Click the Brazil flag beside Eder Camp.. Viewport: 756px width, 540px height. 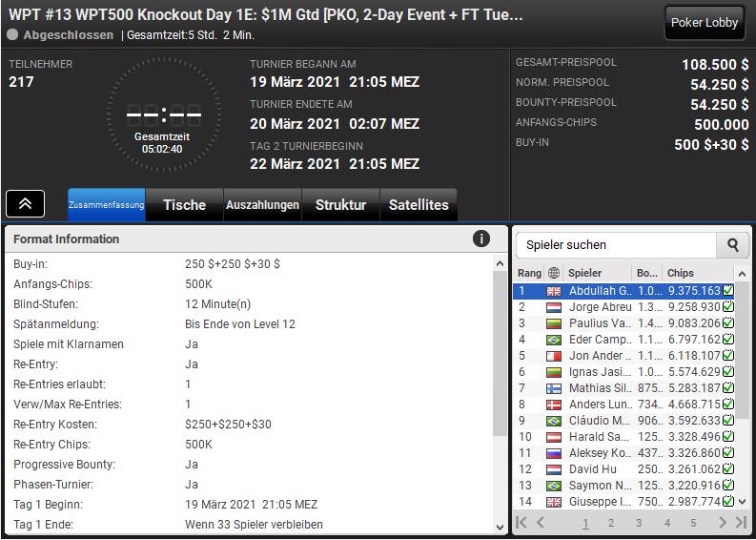(x=554, y=340)
